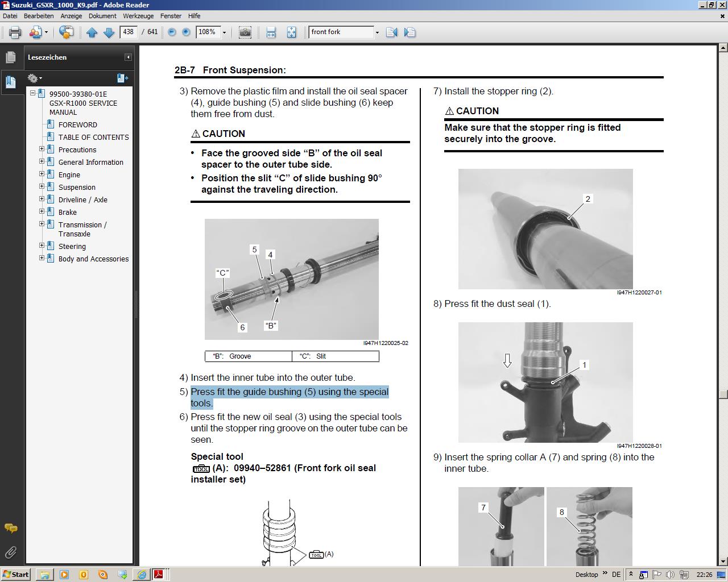Open the comments panel icon at sidebar bottom
The width and height of the screenshot is (728, 582).
click(x=10, y=528)
